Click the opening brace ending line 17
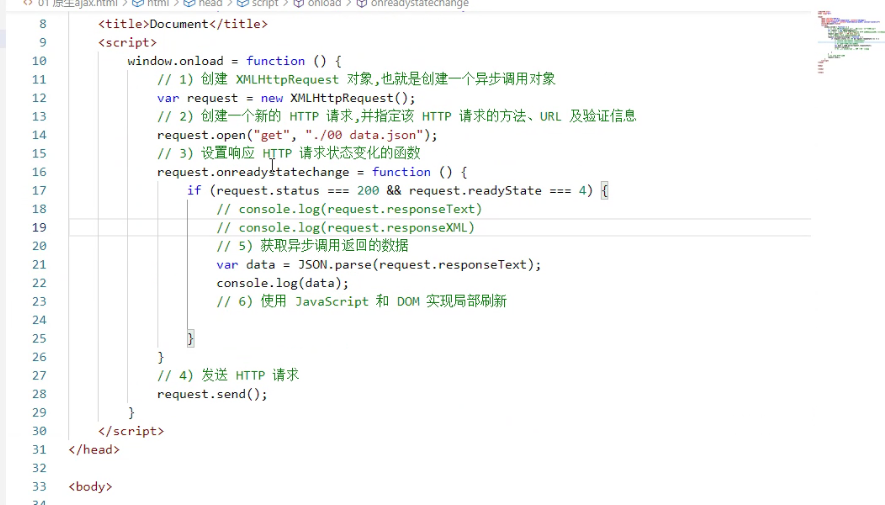The height and width of the screenshot is (505, 885). click(604, 191)
